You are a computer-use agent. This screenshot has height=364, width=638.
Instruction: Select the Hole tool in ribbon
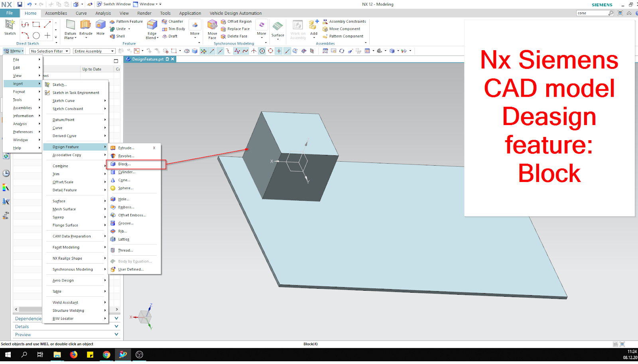pyautogui.click(x=100, y=27)
